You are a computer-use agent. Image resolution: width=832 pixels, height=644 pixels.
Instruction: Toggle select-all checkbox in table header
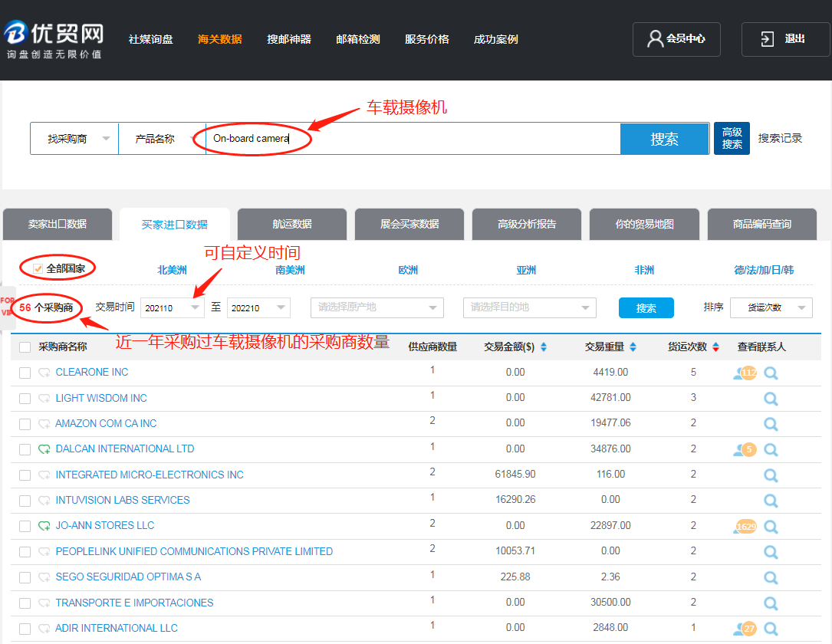(25, 347)
